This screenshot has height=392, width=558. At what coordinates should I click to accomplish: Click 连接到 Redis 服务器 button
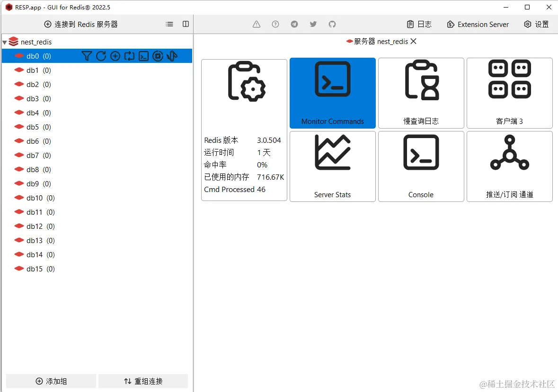point(81,24)
